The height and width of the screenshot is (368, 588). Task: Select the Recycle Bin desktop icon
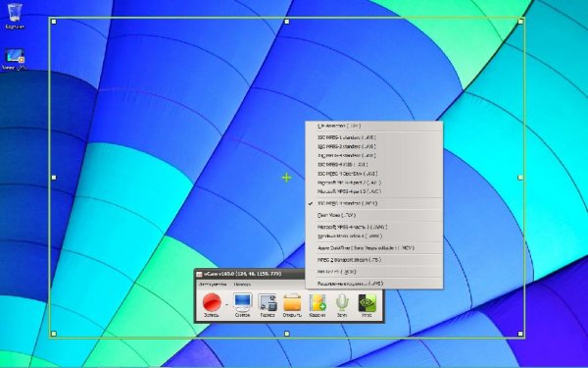tap(15, 16)
